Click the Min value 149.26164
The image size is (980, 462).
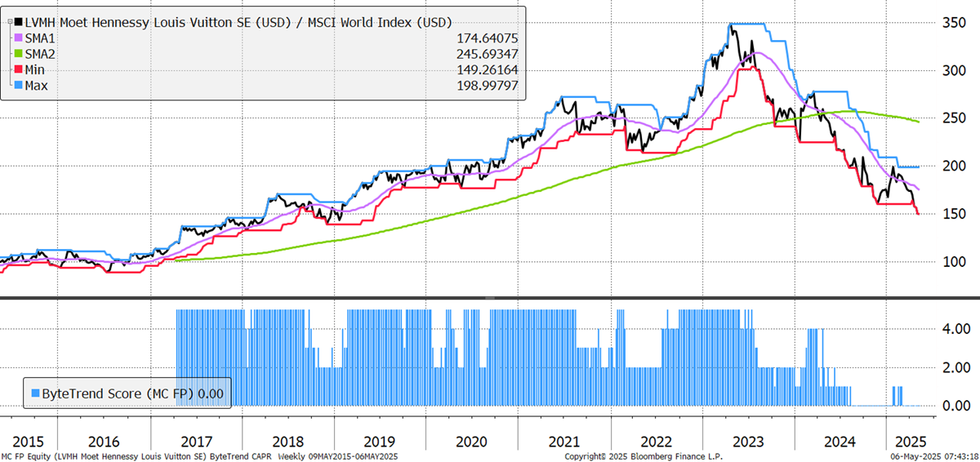pyautogui.click(x=486, y=70)
